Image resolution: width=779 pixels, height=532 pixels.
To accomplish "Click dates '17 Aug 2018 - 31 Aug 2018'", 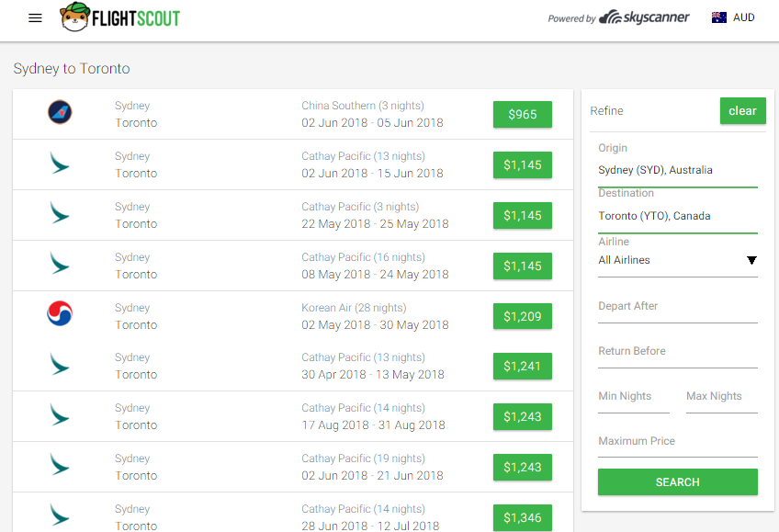I will 373,425.
